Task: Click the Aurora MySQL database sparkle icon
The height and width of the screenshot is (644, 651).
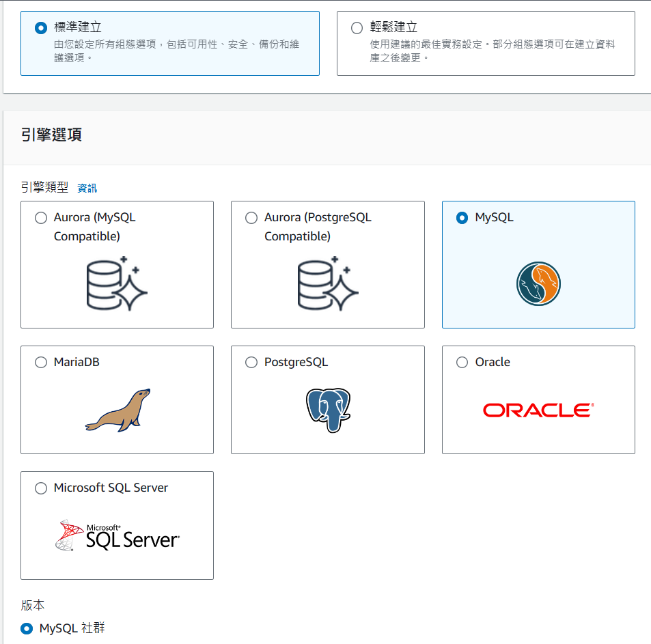Action: tap(117, 284)
